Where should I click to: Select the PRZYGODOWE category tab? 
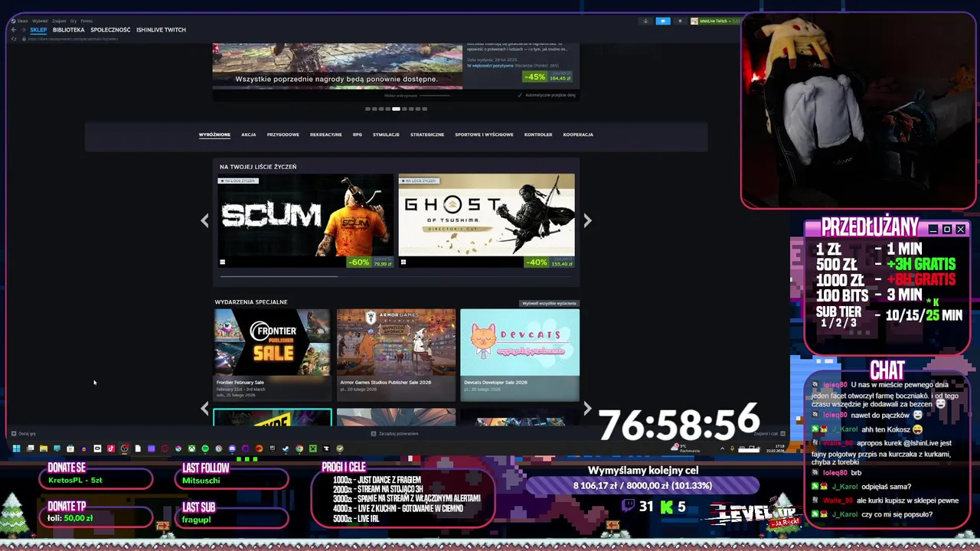(x=283, y=135)
